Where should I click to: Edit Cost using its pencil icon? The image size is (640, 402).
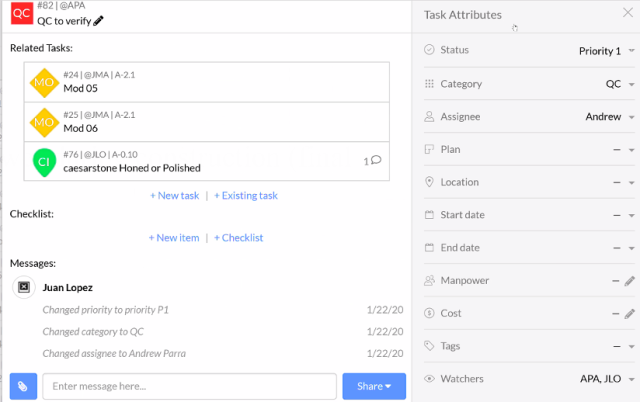point(629,314)
